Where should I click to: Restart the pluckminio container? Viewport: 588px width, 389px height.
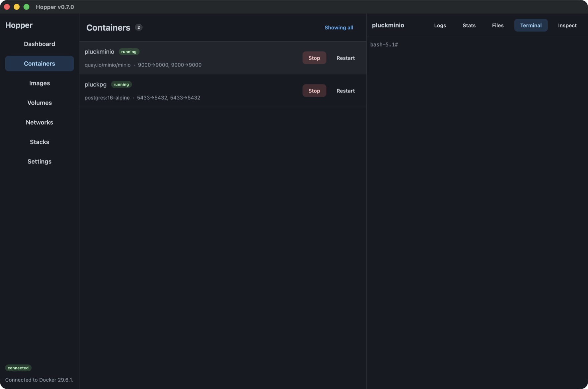coord(345,58)
